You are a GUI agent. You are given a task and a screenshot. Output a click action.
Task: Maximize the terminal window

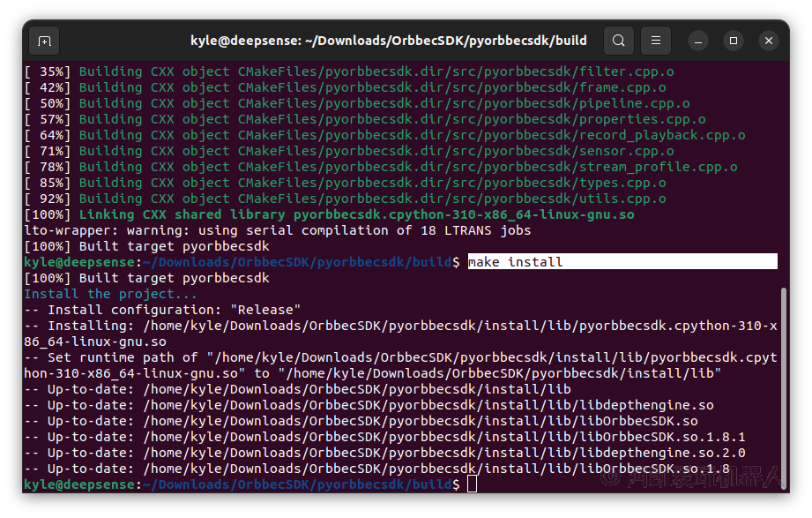(x=734, y=41)
